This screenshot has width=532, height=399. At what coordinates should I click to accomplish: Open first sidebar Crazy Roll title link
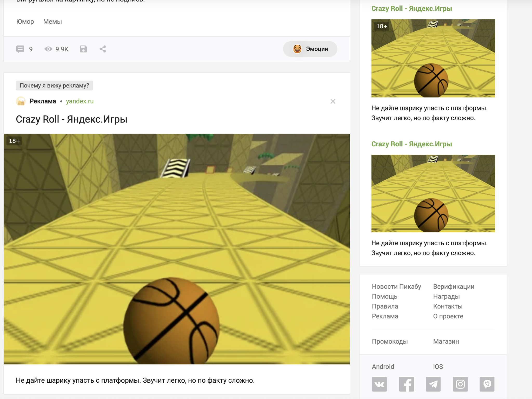[412, 9]
